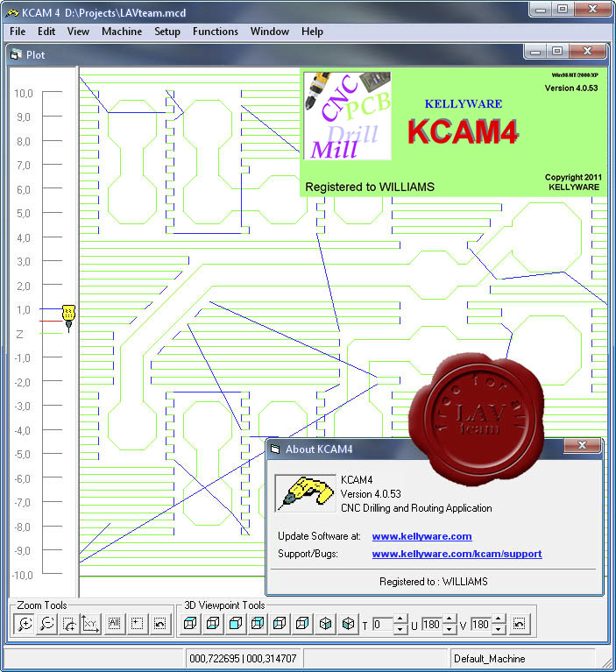The width and height of the screenshot is (616, 672).
Task: Click the 5,0 mark on the Z scale
Action: [x=23, y=214]
